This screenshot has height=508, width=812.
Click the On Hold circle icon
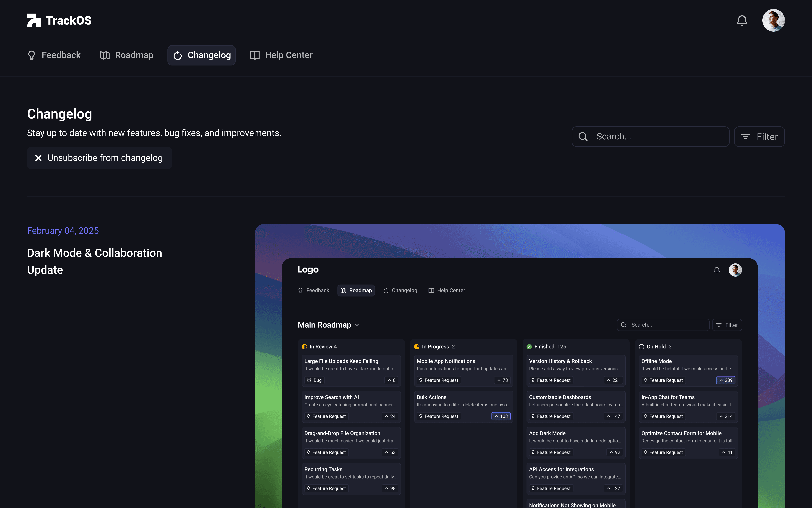(642, 347)
